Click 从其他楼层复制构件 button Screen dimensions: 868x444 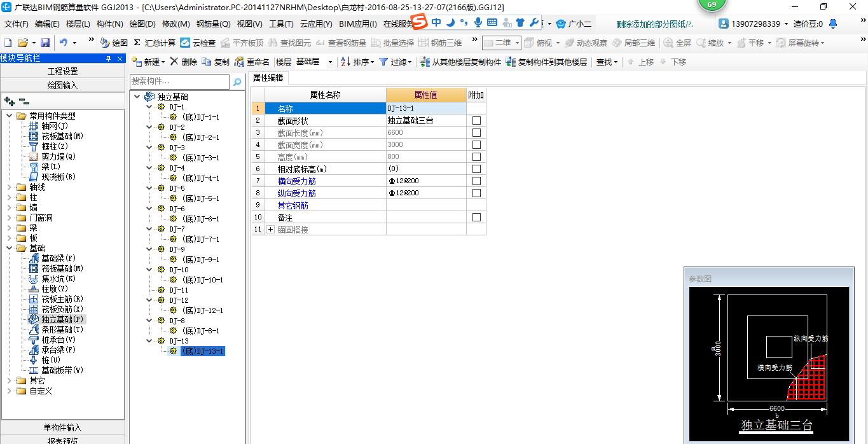(460, 62)
